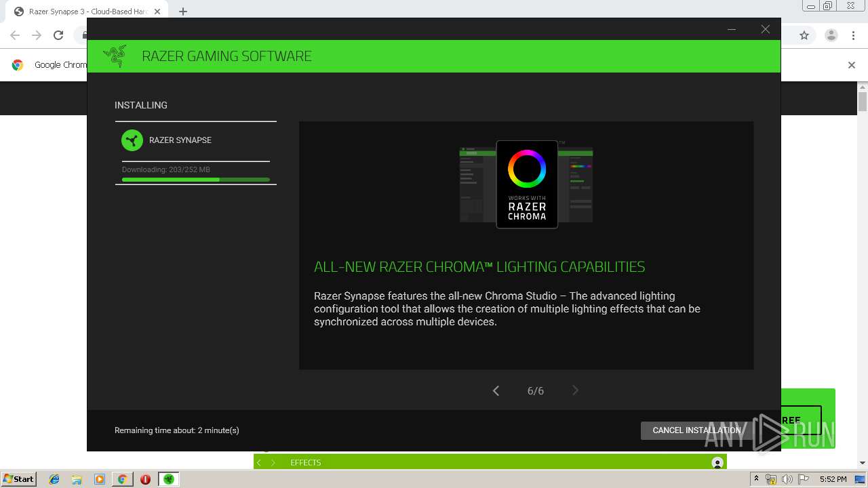Image resolution: width=868 pixels, height=488 pixels.
Task: Open the Action Center flag icon
Action: point(802,479)
